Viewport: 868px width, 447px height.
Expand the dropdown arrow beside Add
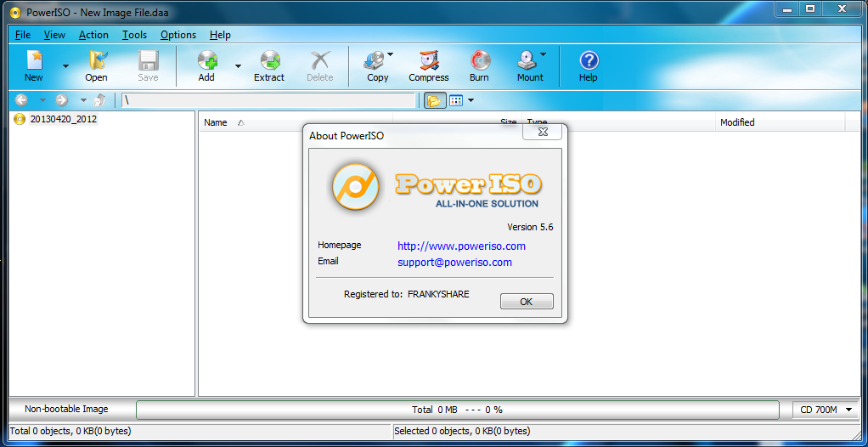[x=238, y=66]
